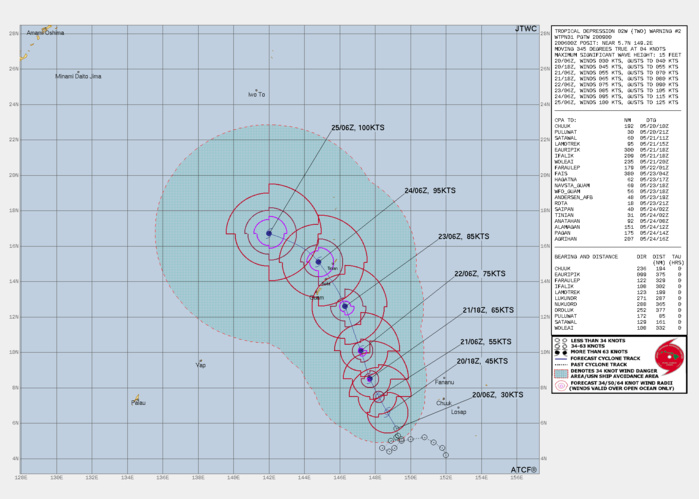Select the 21/18Z 65KTS cyclone marker

point(370,378)
